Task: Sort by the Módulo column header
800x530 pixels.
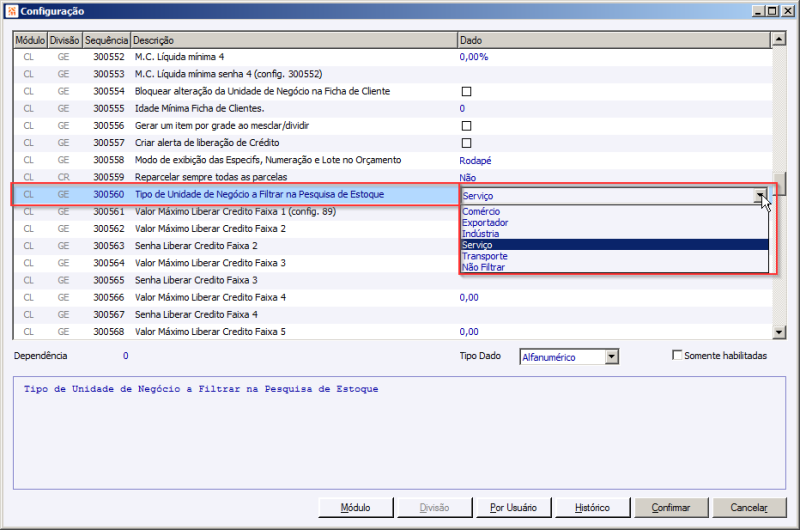Action: (x=30, y=40)
